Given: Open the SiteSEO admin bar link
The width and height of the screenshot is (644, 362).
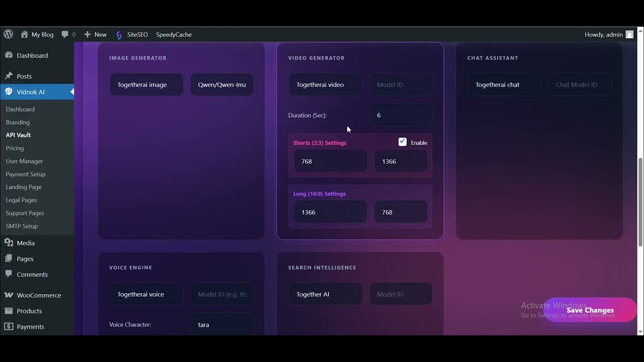Looking at the screenshot, I should [x=137, y=35].
